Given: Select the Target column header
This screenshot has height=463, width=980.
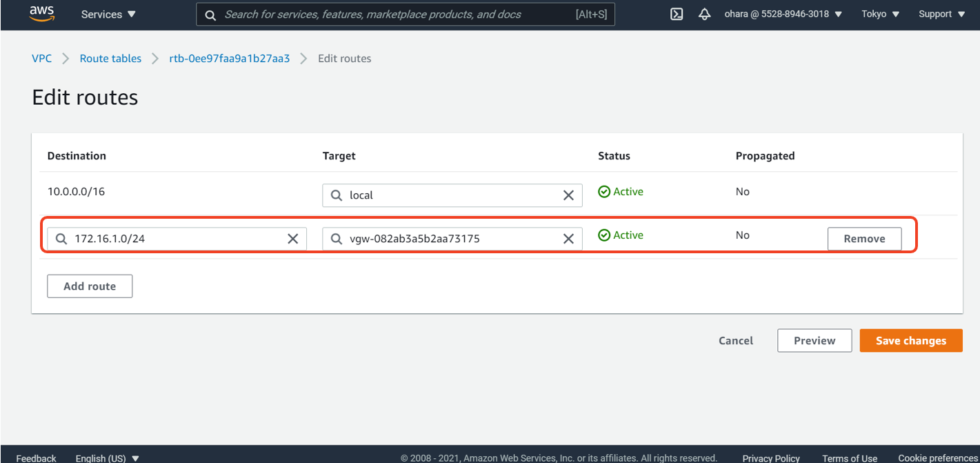Looking at the screenshot, I should point(339,156).
